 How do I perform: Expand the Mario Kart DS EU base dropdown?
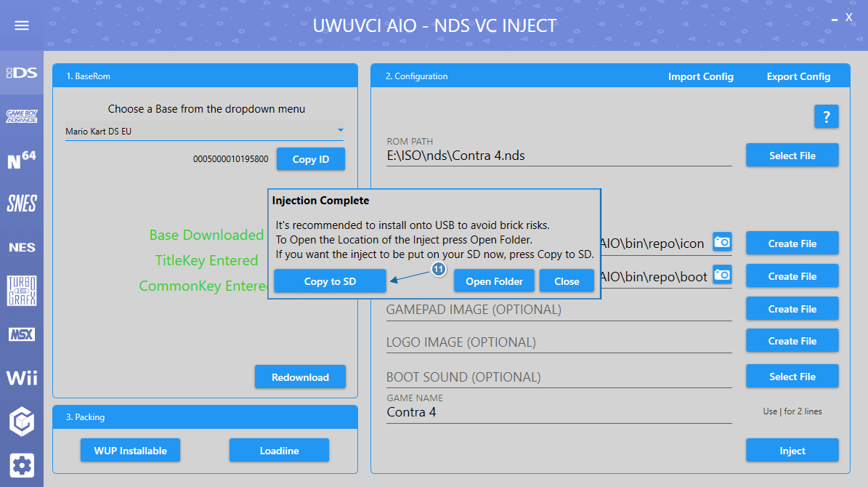[x=204, y=132]
